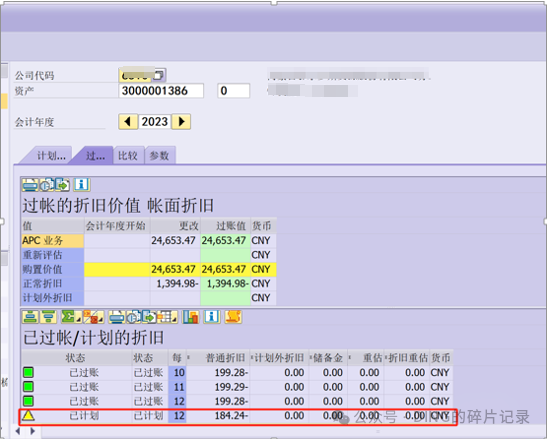Screen dimensions: 548x439
Task: Switch to the 计划... tab
Action: point(51,156)
